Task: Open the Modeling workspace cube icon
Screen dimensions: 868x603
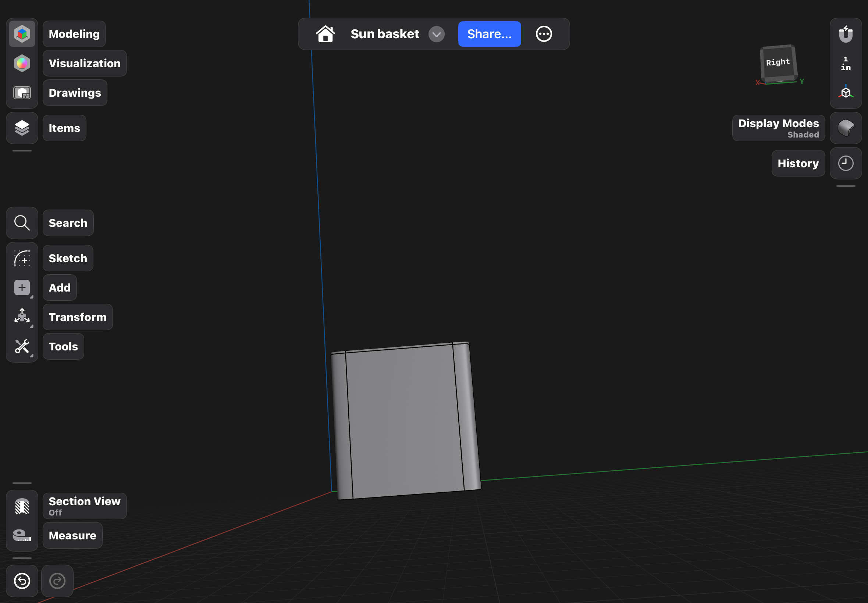Action: pyautogui.click(x=22, y=34)
